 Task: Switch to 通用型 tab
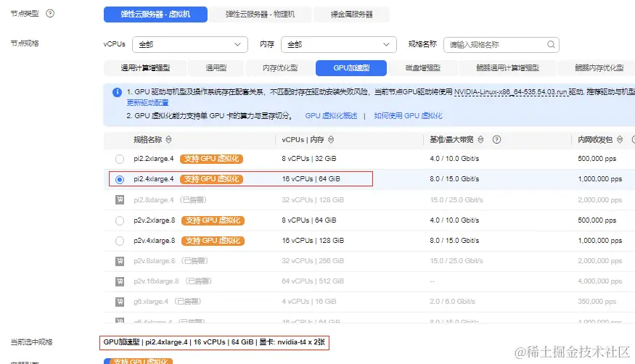tap(216, 68)
